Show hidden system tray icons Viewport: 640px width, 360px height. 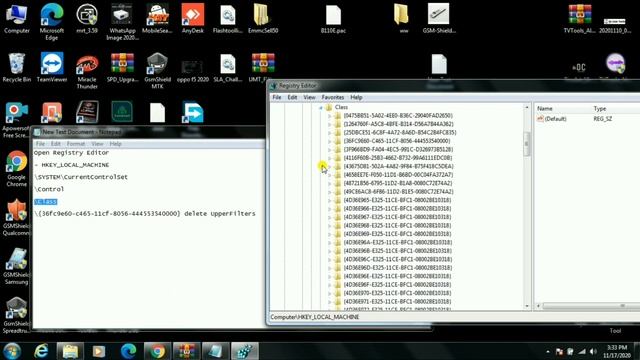(x=548, y=351)
